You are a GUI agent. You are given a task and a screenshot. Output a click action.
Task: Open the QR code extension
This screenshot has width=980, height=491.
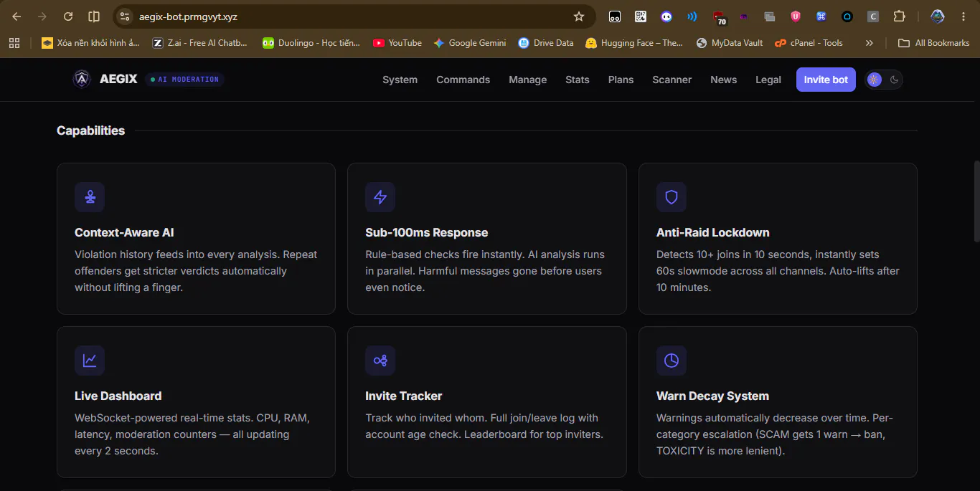coord(641,16)
